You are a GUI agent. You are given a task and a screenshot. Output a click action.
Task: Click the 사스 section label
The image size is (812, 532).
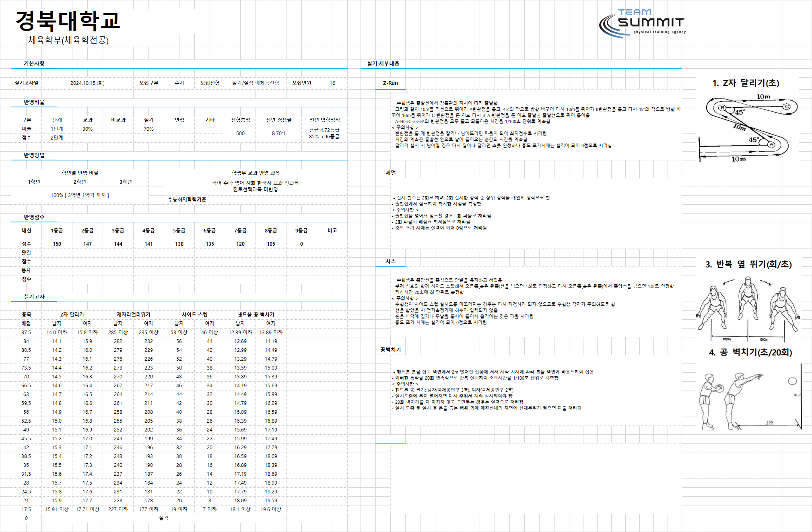pyautogui.click(x=391, y=261)
